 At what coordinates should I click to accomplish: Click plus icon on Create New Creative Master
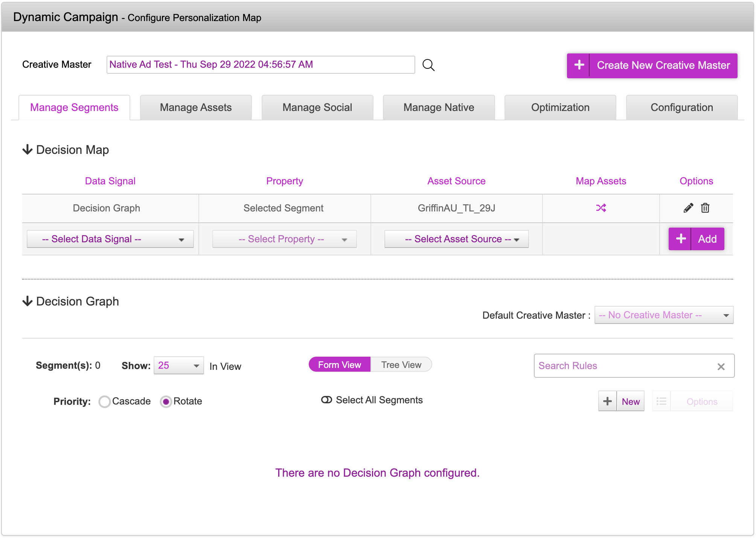579,65
